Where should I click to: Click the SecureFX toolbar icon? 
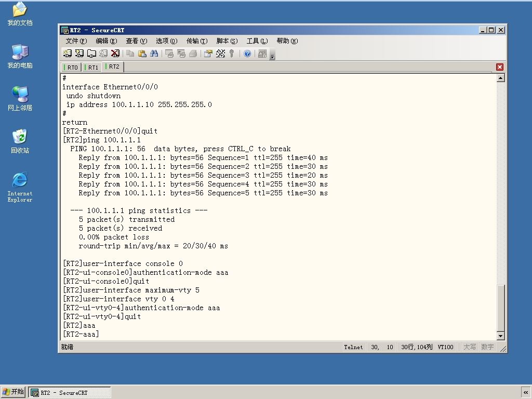pos(262,54)
